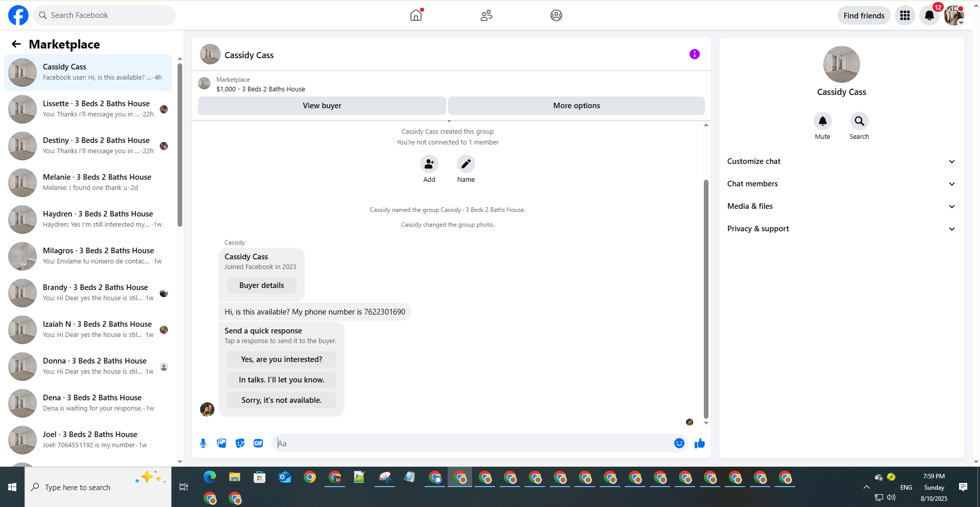Open Outlook from the taskbar
Viewport: 980px width, 507px height.
(285, 477)
